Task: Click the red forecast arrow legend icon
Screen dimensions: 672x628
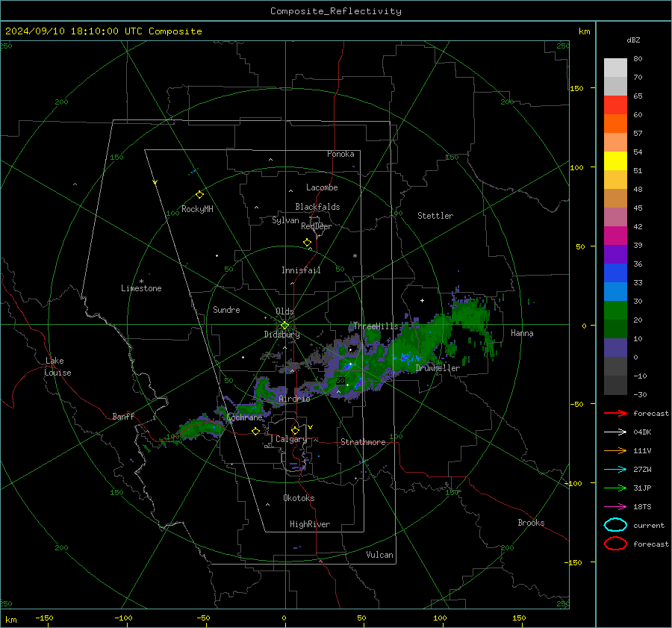Action: point(615,413)
